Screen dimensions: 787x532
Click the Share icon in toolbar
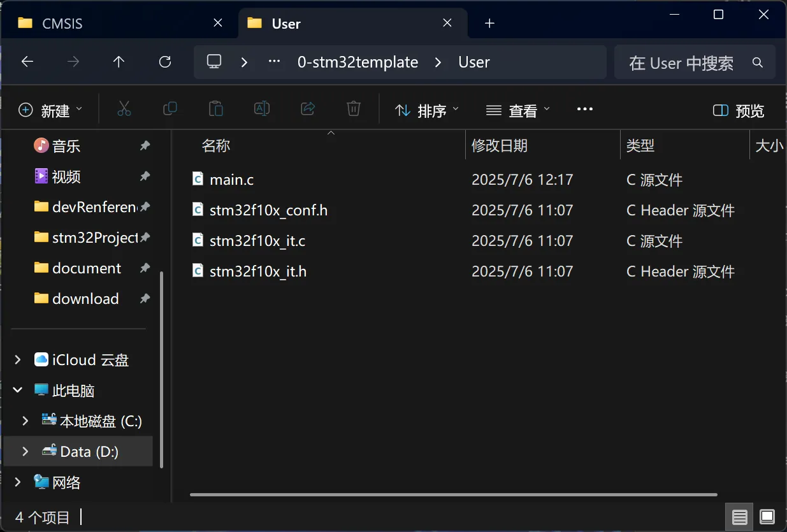pyautogui.click(x=308, y=110)
